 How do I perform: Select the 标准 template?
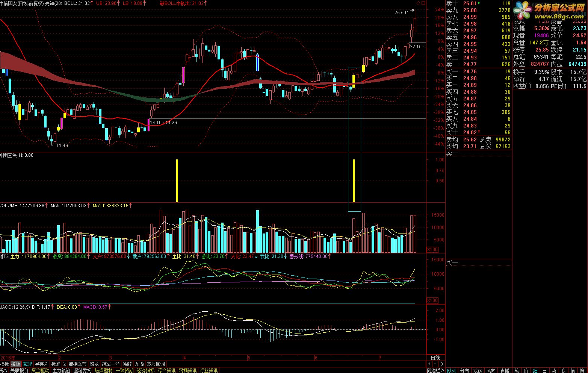[x=56, y=364]
